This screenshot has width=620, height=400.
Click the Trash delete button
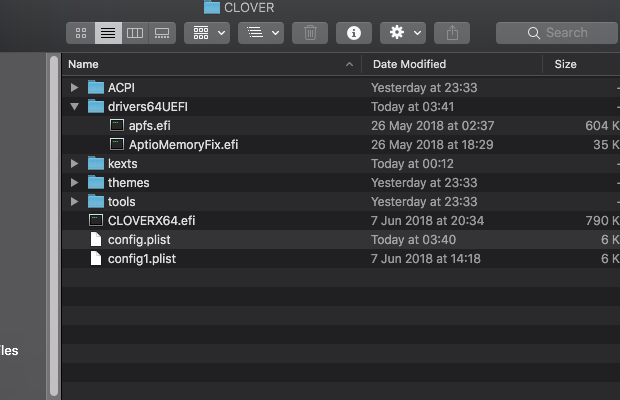tap(310, 33)
